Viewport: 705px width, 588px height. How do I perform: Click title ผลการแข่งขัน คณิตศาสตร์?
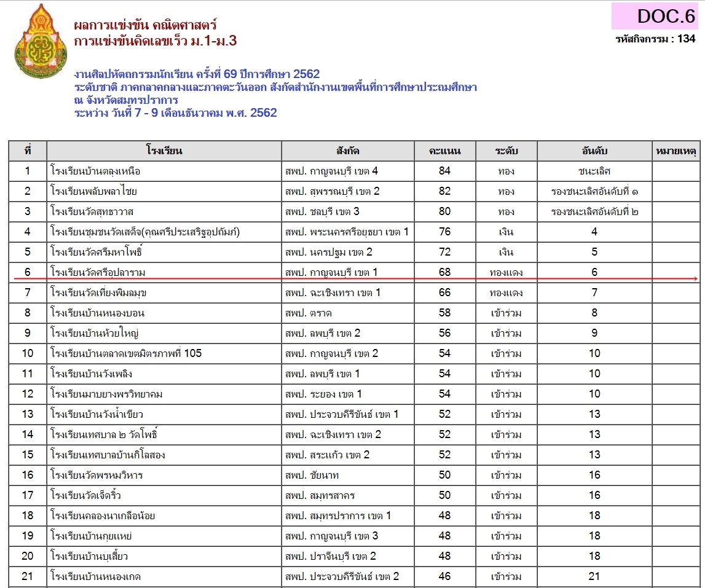(145, 25)
